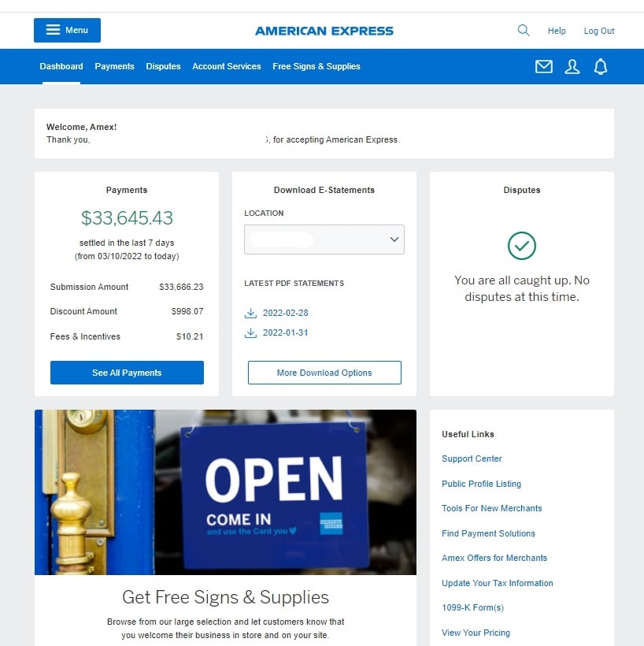Switch to the Payments tab

click(114, 66)
